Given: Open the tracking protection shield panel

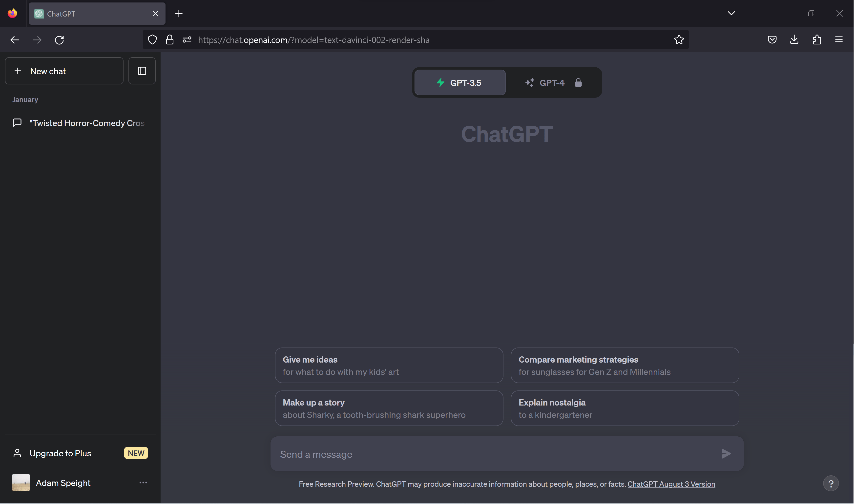Looking at the screenshot, I should pyautogui.click(x=153, y=40).
